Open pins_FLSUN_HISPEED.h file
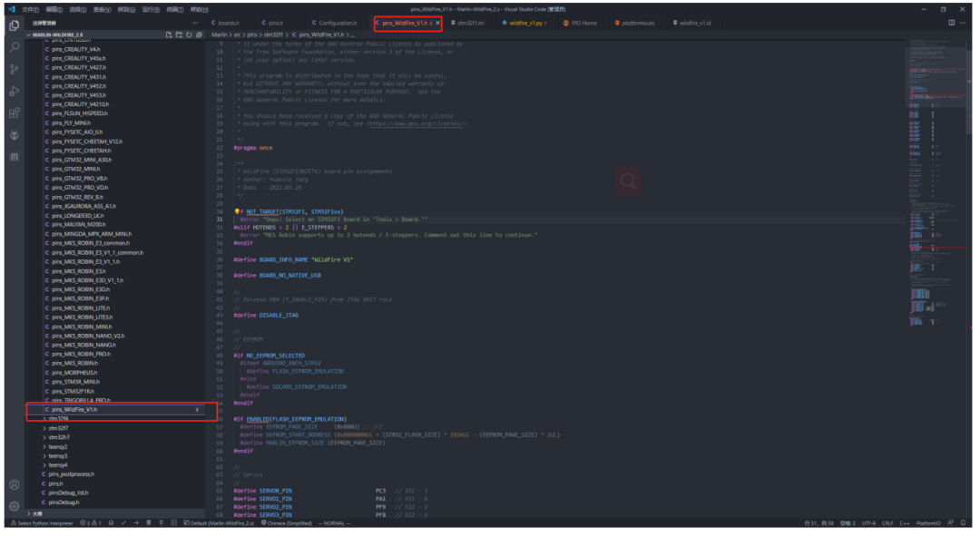980x536 pixels. pyautogui.click(x=115, y=113)
